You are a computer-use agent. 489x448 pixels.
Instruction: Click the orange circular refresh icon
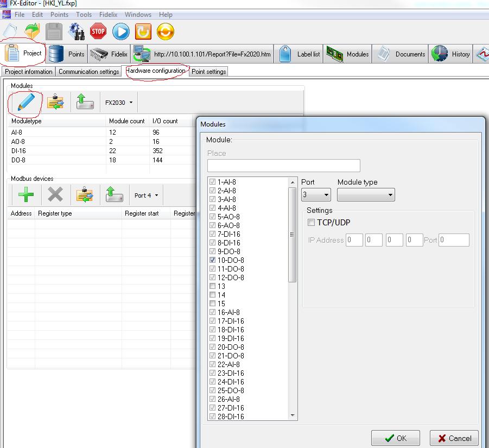166,31
